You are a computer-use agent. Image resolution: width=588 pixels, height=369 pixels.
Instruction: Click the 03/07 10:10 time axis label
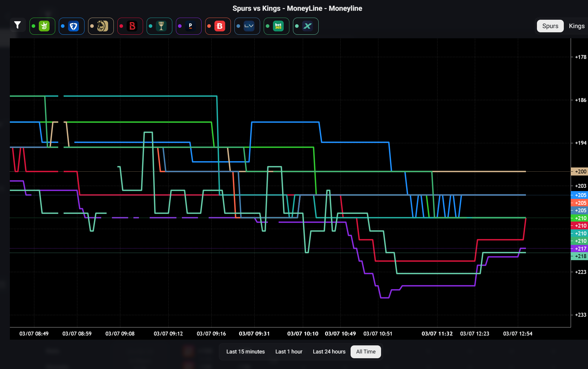303,333
